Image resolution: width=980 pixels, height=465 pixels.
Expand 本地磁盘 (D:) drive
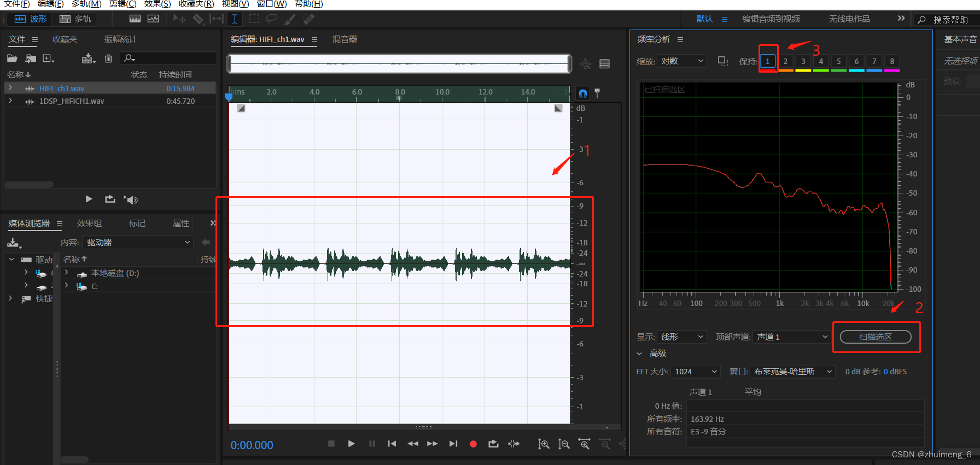click(x=67, y=273)
